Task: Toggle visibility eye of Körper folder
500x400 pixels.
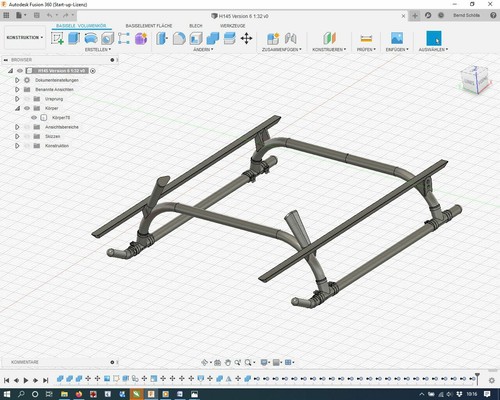Action: click(x=27, y=108)
